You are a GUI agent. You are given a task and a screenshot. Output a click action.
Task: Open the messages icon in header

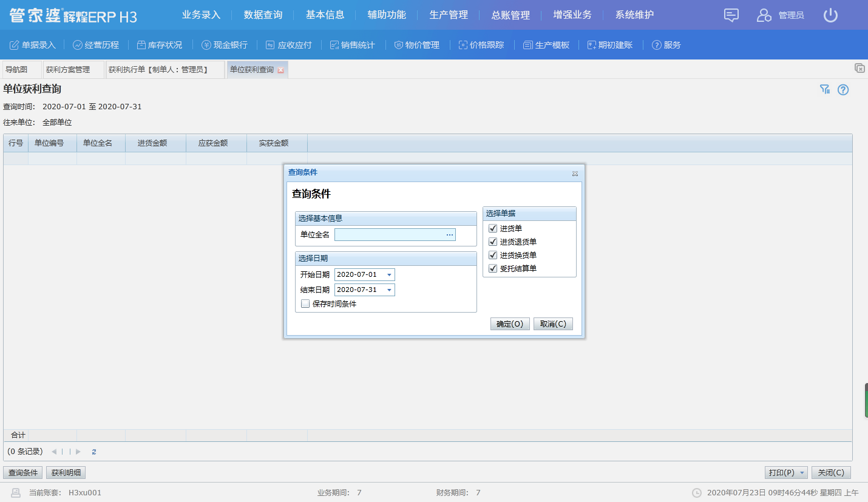731,15
